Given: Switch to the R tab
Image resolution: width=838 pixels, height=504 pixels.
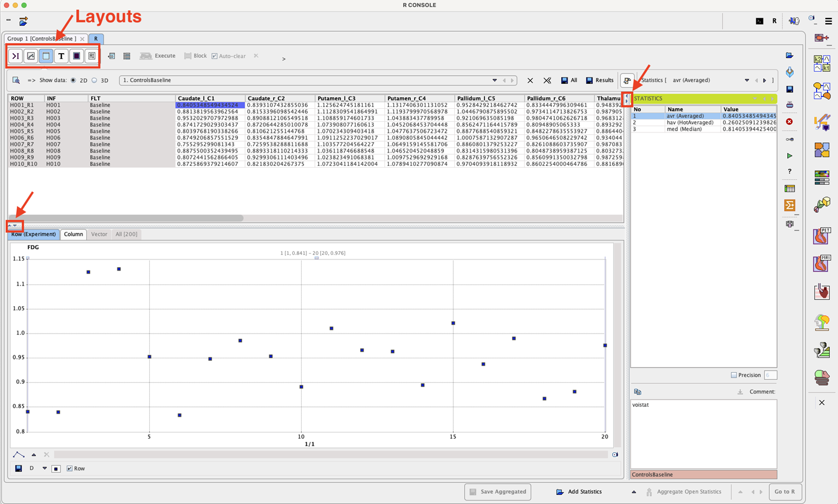Looking at the screenshot, I should [96, 39].
